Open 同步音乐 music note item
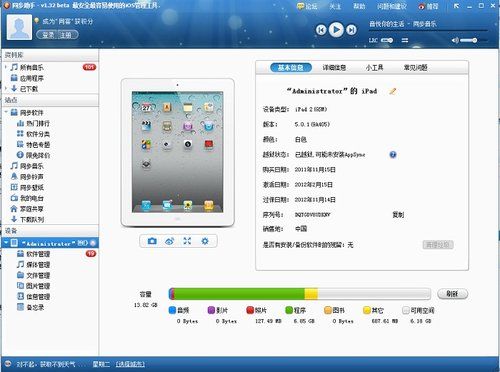500x372 pixels. (x=31, y=166)
